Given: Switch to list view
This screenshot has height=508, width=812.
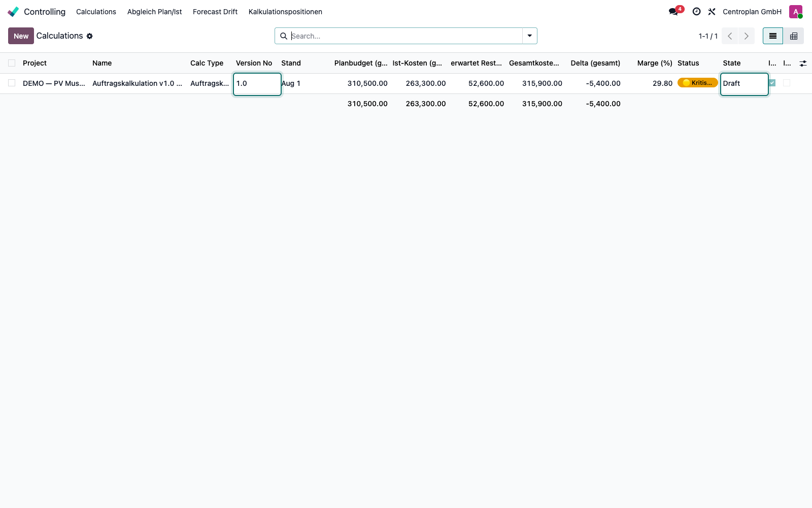Looking at the screenshot, I should click(773, 36).
